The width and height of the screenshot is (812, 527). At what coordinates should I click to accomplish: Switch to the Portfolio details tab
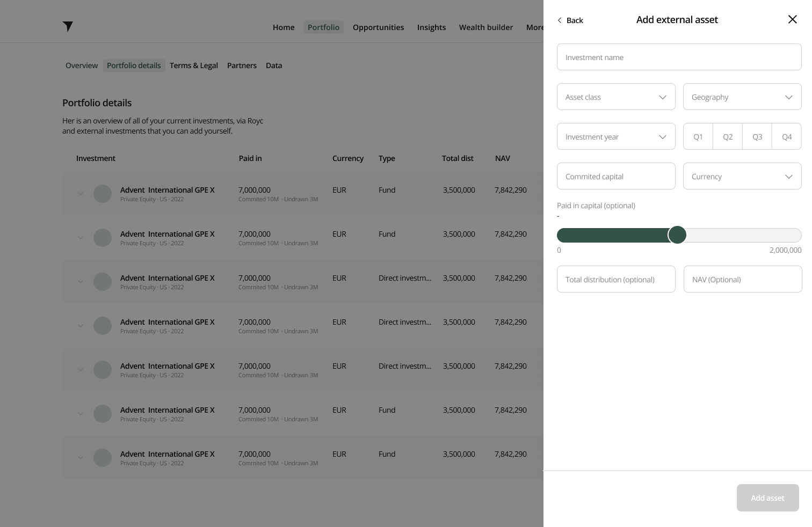point(134,65)
